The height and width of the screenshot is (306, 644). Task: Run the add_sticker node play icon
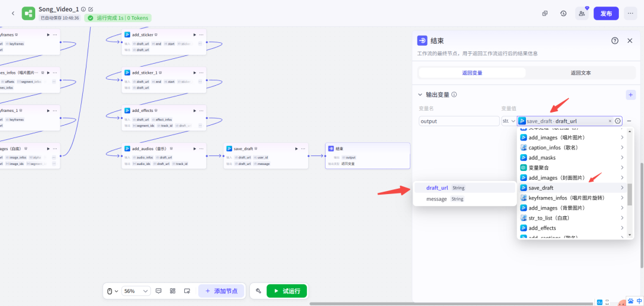pyautogui.click(x=194, y=35)
